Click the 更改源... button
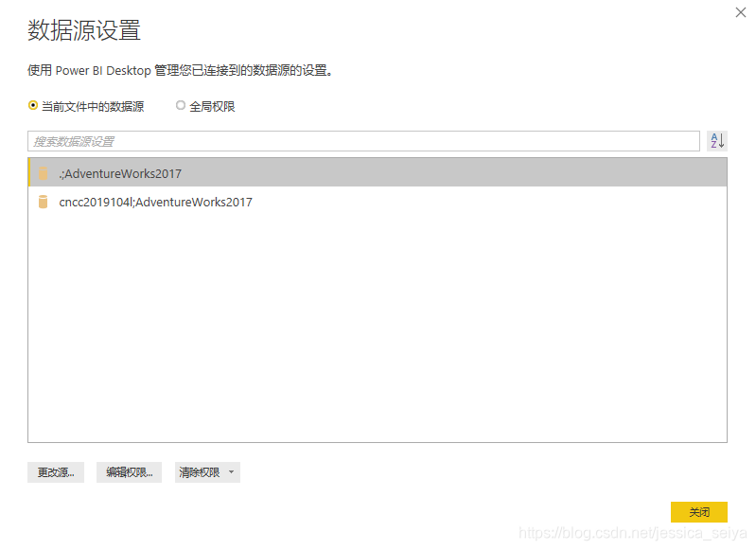Screen dimensions: 756x550 (x=56, y=472)
